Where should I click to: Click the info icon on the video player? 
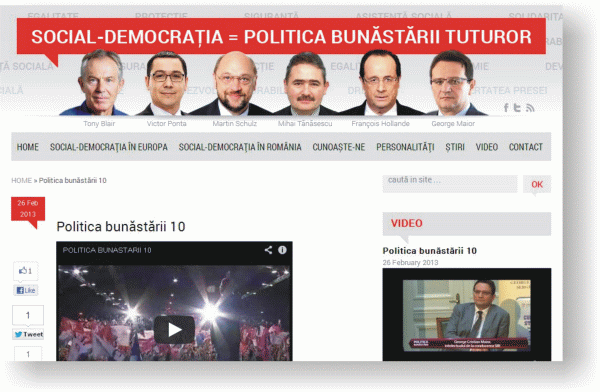pyautogui.click(x=282, y=250)
